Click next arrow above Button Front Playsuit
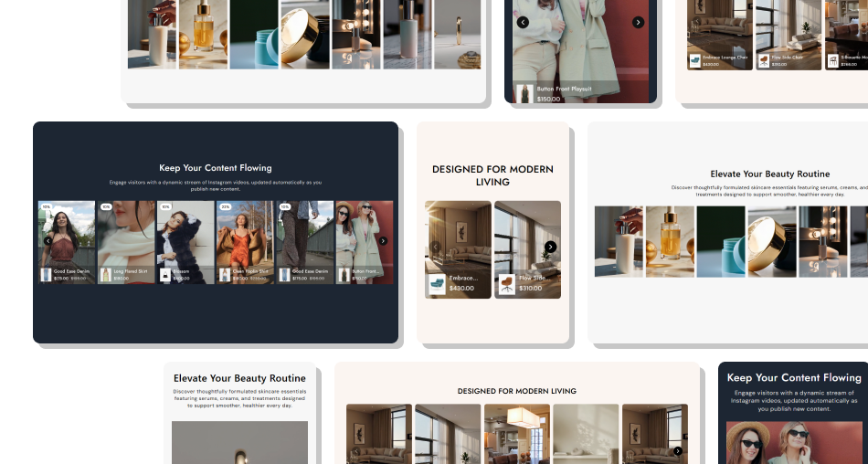This screenshot has width=868, height=464. coord(638,22)
